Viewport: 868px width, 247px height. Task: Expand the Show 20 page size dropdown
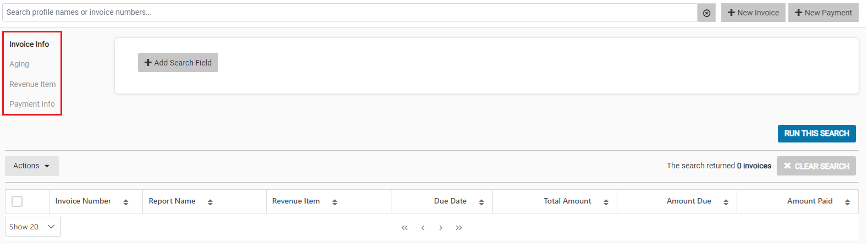32,227
